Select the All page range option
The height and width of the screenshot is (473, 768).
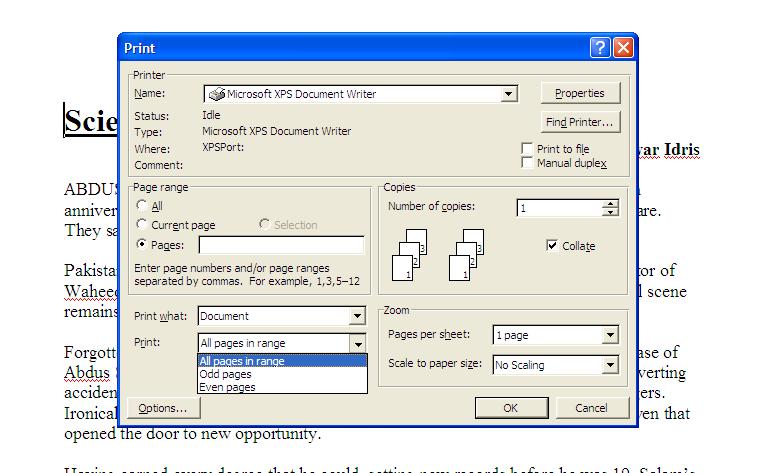141,206
